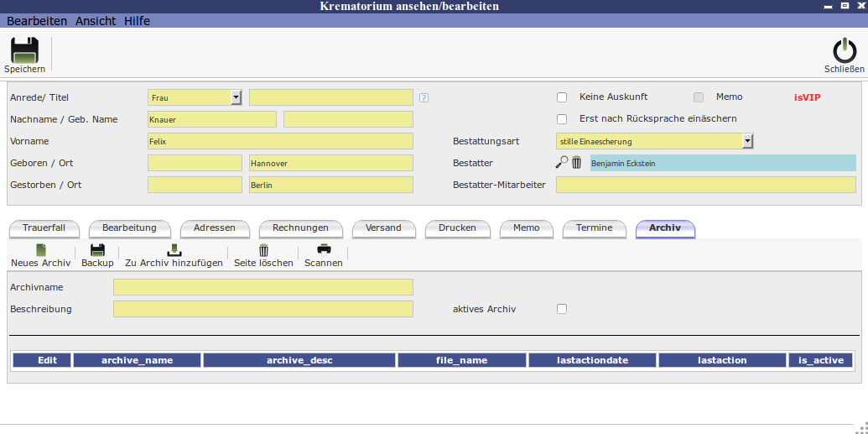The width and height of the screenshot is (868, 434).
Task: Click the Archivname input field
Action: pyautogui.click(x=262, y=287)
